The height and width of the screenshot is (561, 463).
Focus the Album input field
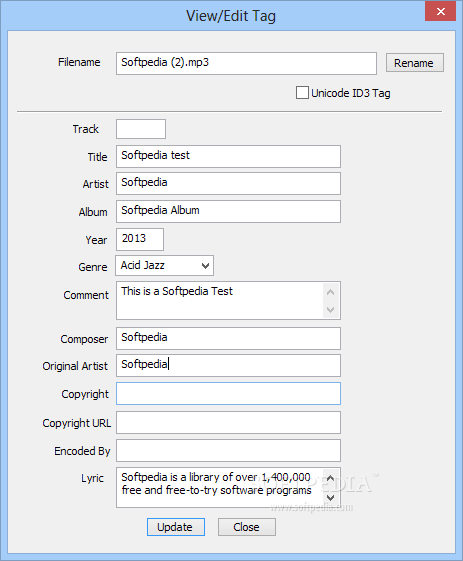tap(228, 211)
